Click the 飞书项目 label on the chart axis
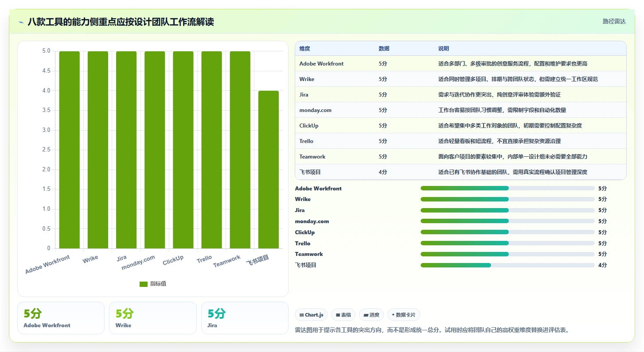This screenshot has height=352, width=644. (x=258, y=260)
